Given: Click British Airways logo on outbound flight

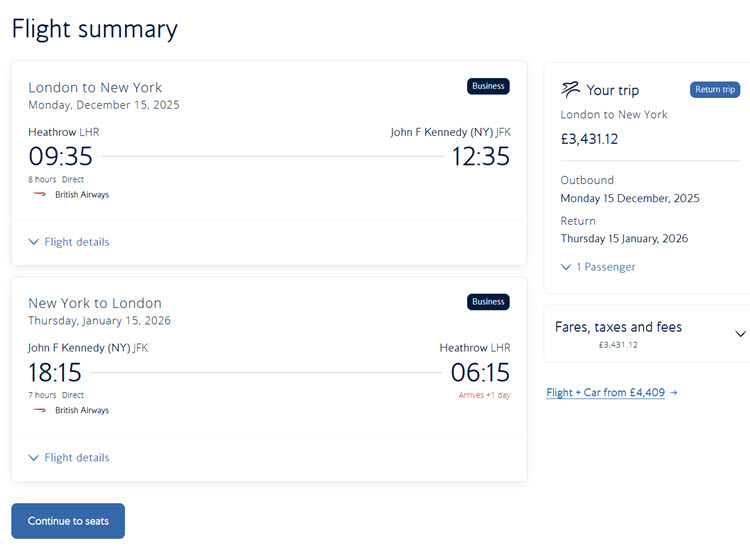Looking at the screenshot, I should (x=40, y=194).
